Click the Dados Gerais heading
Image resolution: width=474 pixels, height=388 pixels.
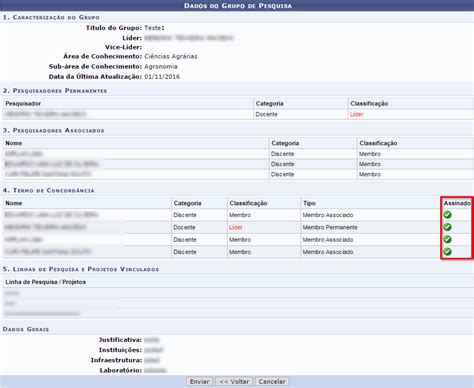tap(26, 329)
